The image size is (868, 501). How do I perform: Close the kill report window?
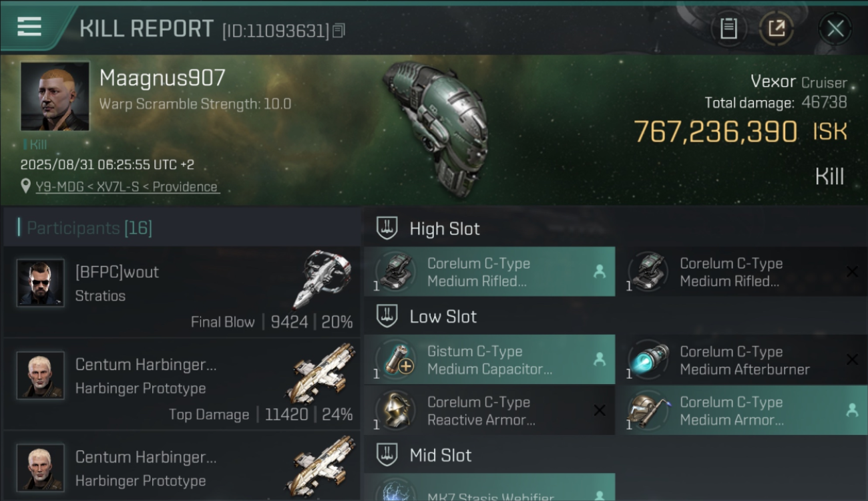[x=835, y=29]
